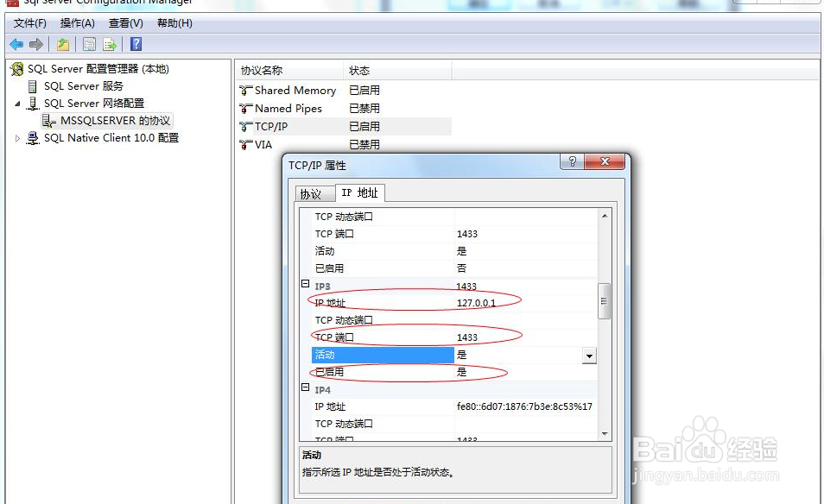Collapse the IP3 property group
Image resolution: width=824 pixels, height=504 pixels.
[x=305, y=284]
